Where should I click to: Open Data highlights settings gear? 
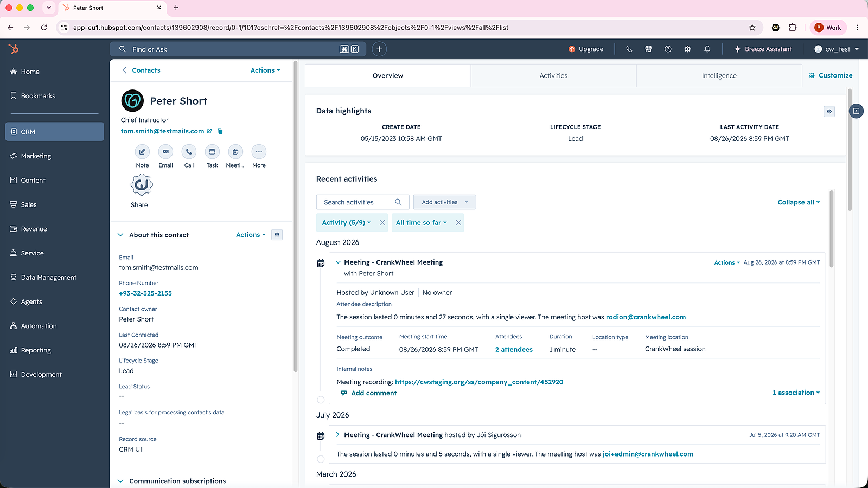829,112
